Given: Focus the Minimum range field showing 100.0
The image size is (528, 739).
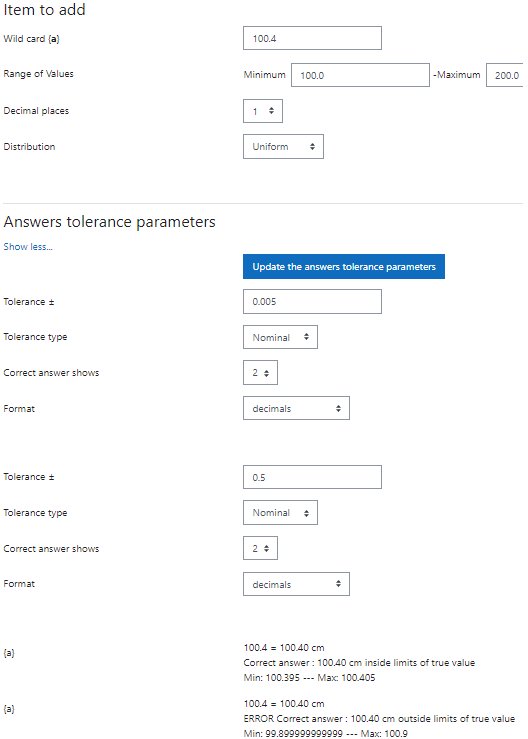Looking at the screenshot, I should (x=360, y=75).
